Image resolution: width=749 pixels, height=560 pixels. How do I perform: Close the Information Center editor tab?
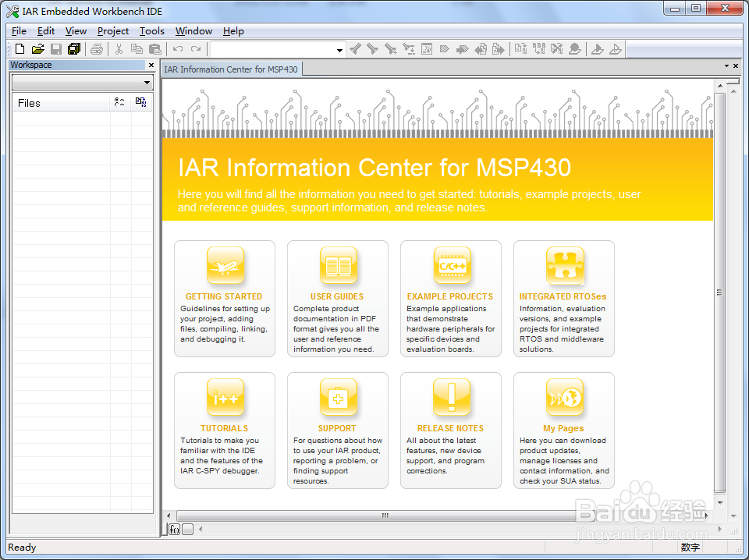click(736, 66)
